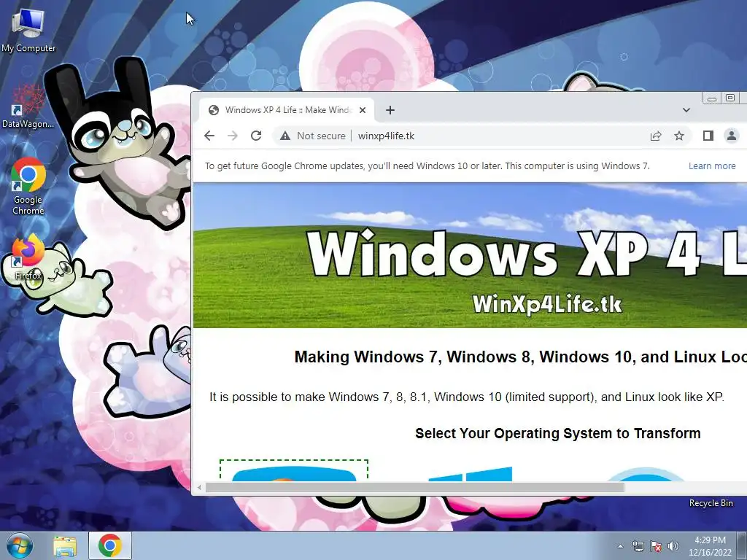The width and height of the screenshot is (747, 560).
Task: Select the Windows XP 4 Life tab
Action: (x=287, y=110)
